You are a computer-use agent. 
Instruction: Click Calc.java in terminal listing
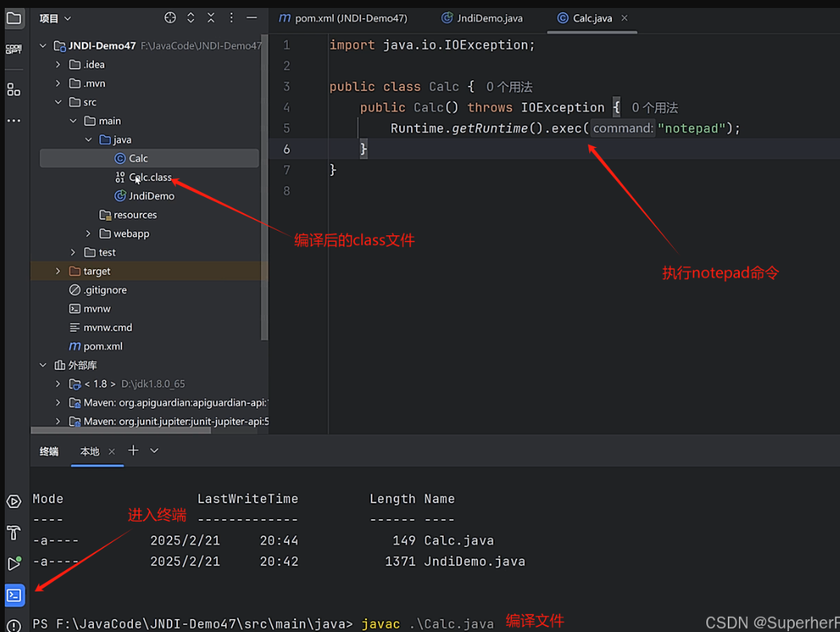459,541
